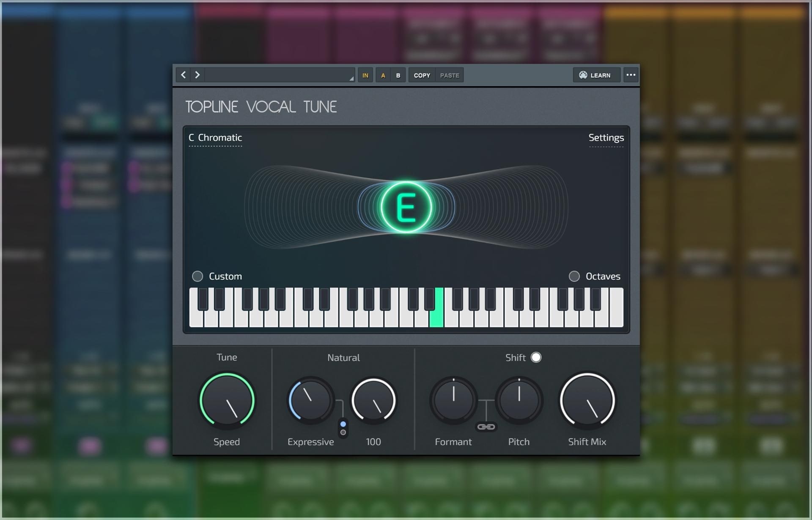Open the preset name dropdown field
Screen dimensions: 812x520
tap(280, 75)
